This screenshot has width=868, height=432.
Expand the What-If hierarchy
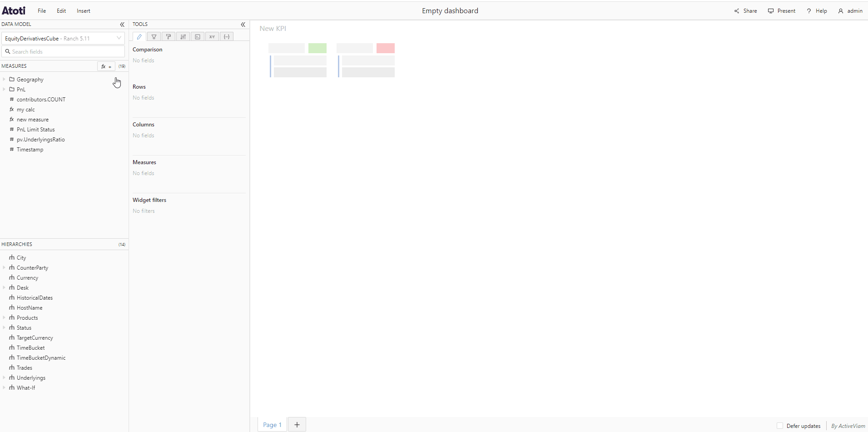click(x=4, y=387)
